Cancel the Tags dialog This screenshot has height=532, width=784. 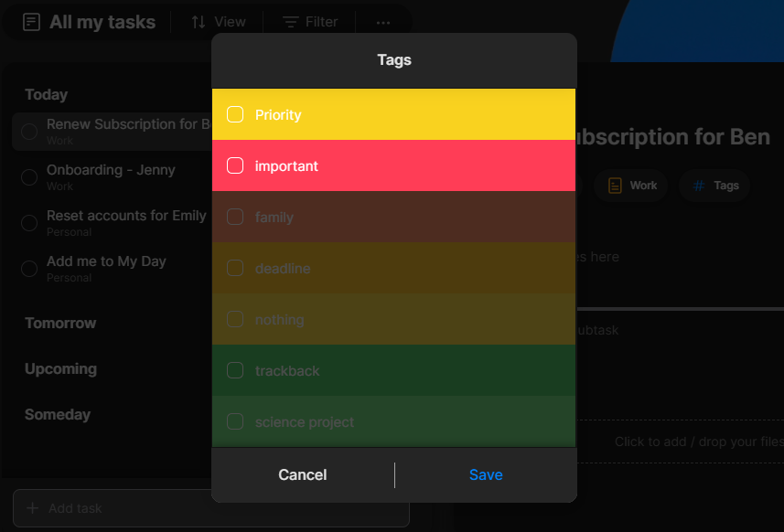303,474
